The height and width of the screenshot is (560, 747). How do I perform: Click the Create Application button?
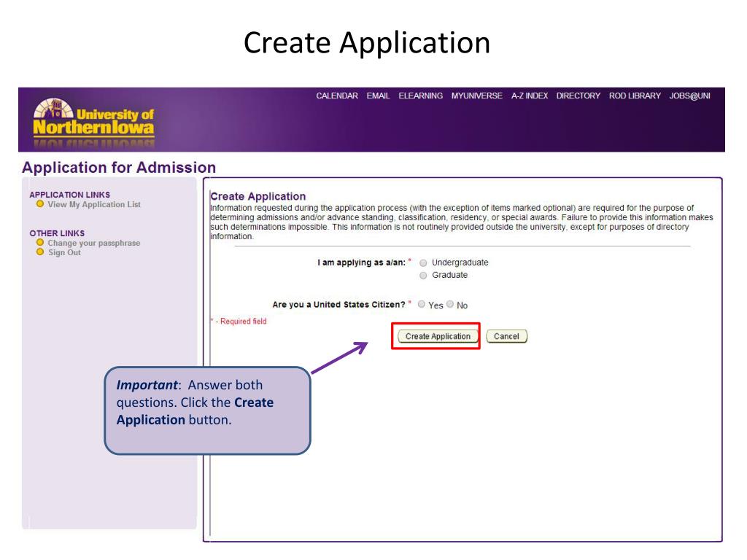click(438, 336)
